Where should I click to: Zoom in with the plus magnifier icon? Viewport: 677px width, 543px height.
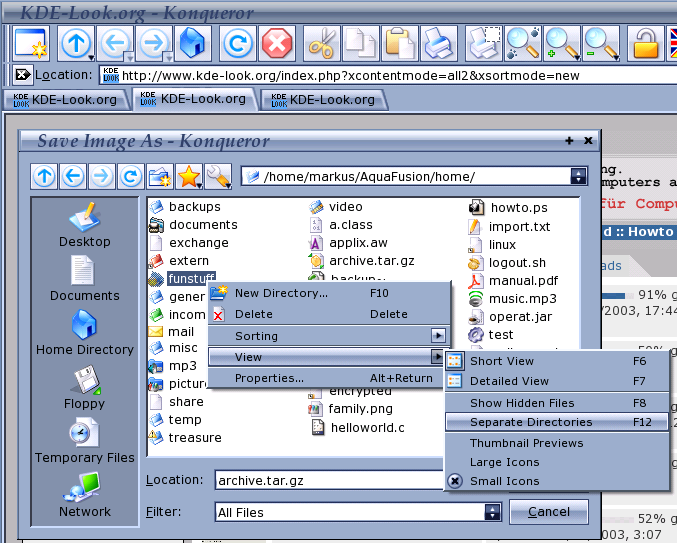(x=562, y=43)
